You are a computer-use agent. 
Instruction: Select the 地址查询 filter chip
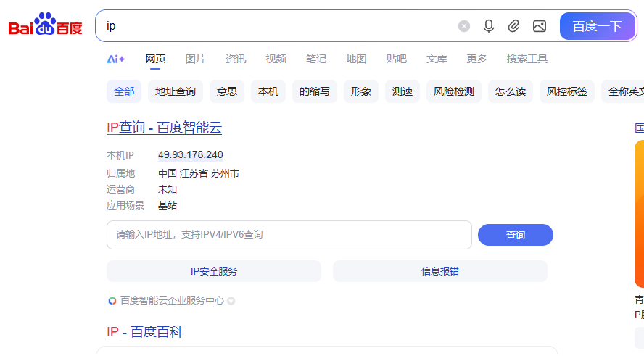coord(176,91)
